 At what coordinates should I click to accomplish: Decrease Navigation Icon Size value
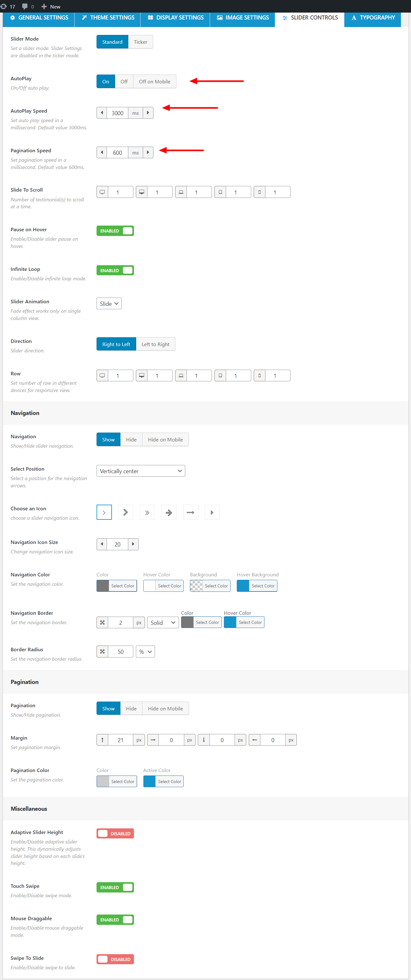pyautogui.click(x=102, y=544)
